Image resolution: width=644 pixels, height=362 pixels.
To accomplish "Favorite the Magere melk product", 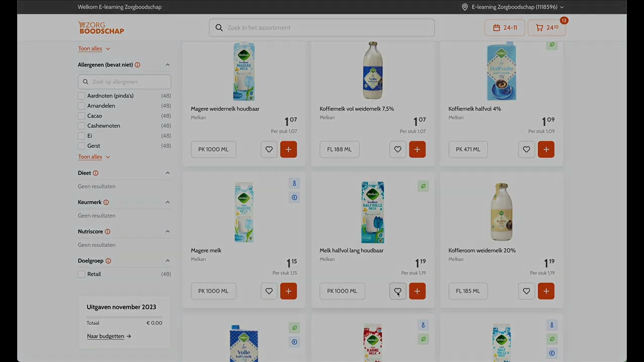I will tap(269, 291).
